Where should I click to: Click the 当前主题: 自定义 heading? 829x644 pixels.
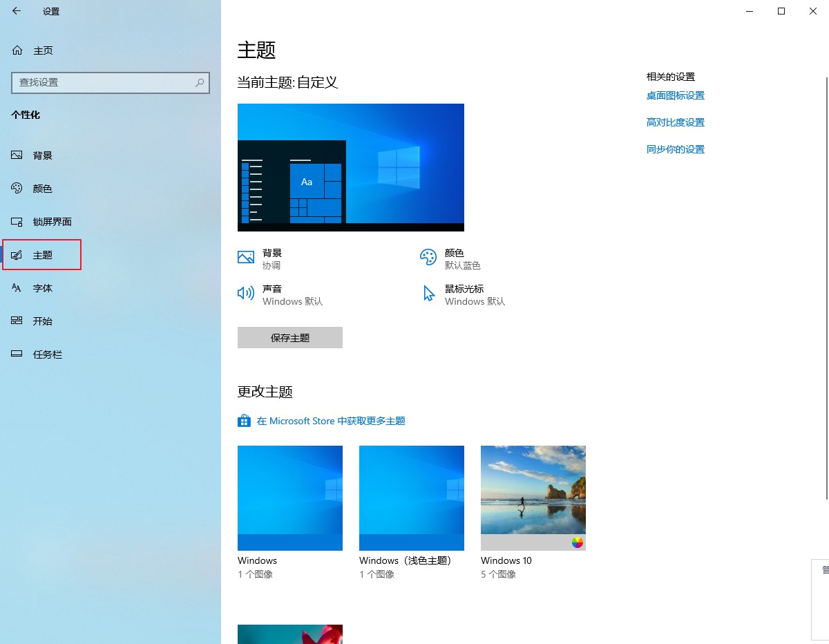[287, 82]
